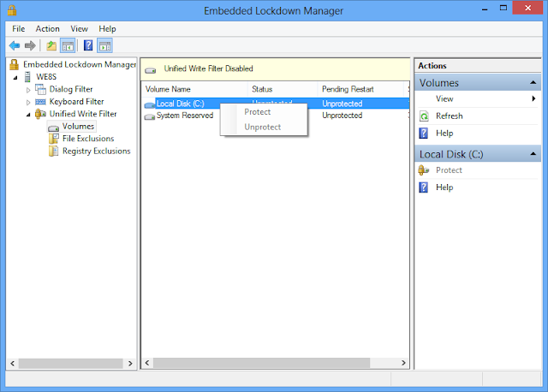Open the Help menu

coord(107,28)
